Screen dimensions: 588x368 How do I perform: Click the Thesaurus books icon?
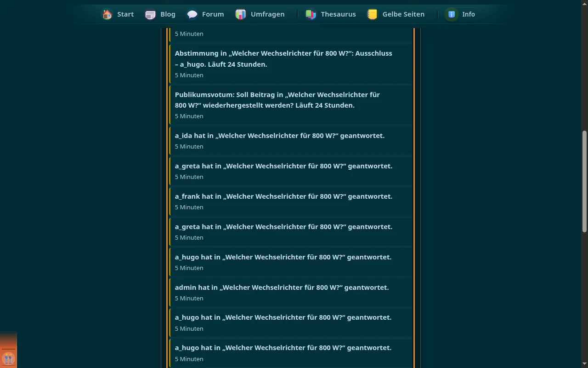pos(311,14)
